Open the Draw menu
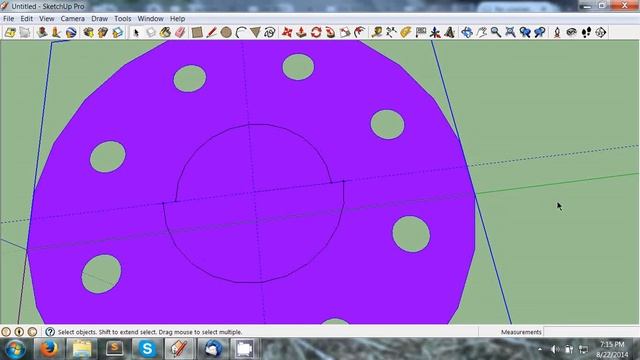The height and width of the screenshot is (360, 640). tap(100, 19)
